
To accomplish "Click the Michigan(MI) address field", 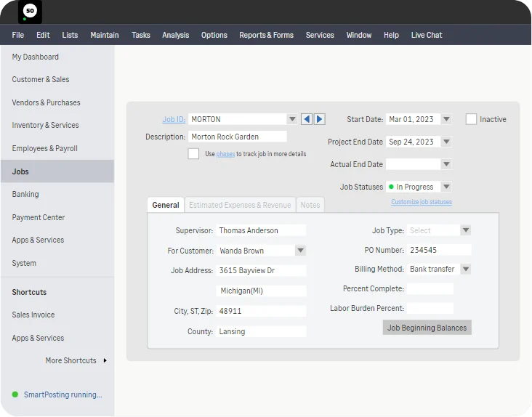I will coord(261,291).
